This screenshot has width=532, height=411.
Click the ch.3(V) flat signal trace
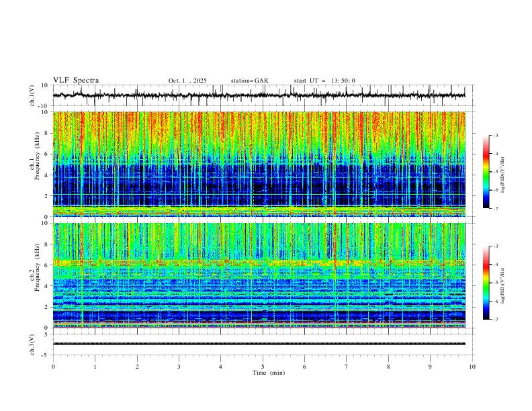click(259, 344)
